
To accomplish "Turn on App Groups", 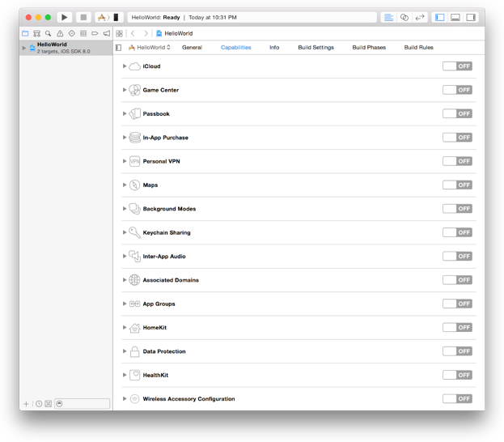I will pos(457,304).
